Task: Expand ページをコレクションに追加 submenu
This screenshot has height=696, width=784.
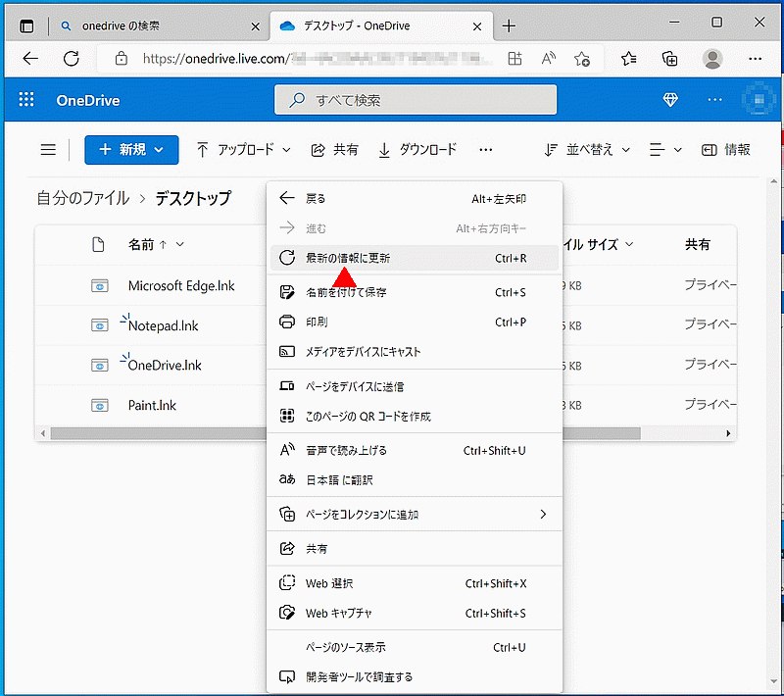Action: click(414, 514)
